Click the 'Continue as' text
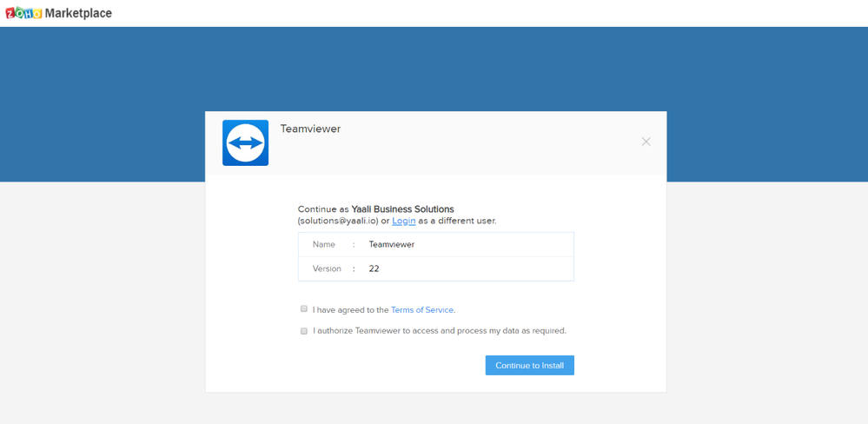This screenshot has width=868, height=424. 322,209
